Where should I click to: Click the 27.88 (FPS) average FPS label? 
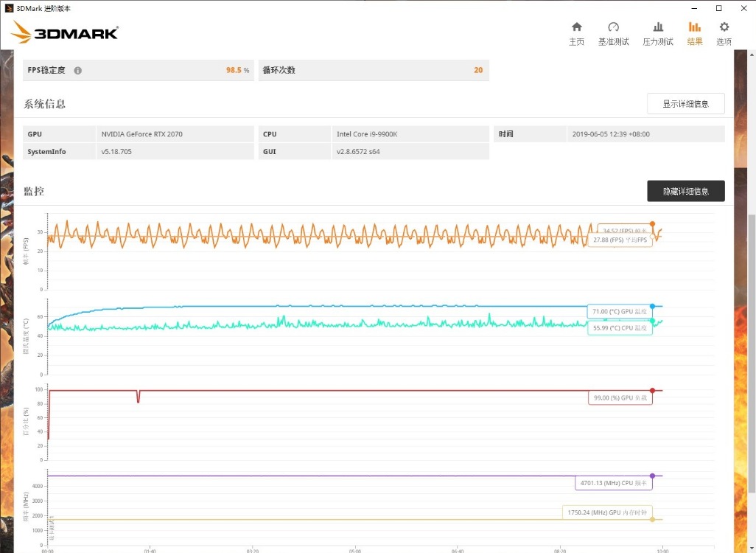pos(620,240)
